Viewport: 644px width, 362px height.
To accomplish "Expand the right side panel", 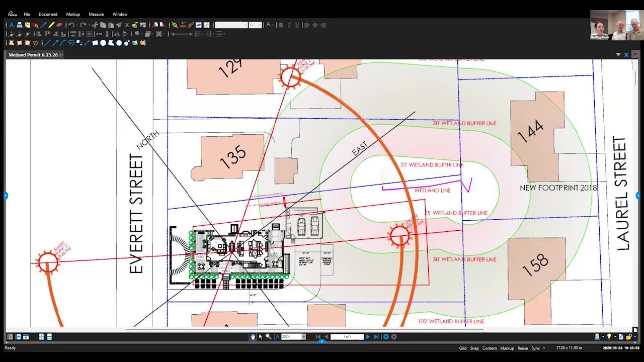I will tap(638, 196).
